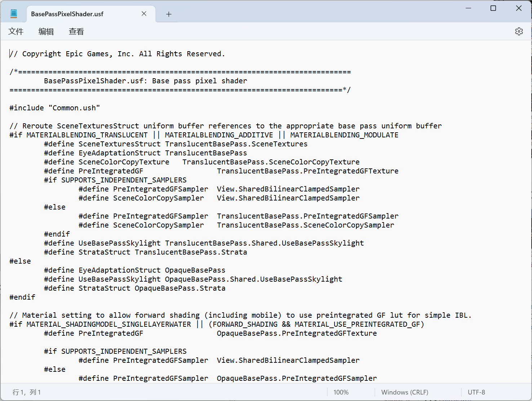Open the 编辑 (Edit) menu
The width and height of the screenshot is (532, 401).
pyautogui.click(x=46, y=31)
